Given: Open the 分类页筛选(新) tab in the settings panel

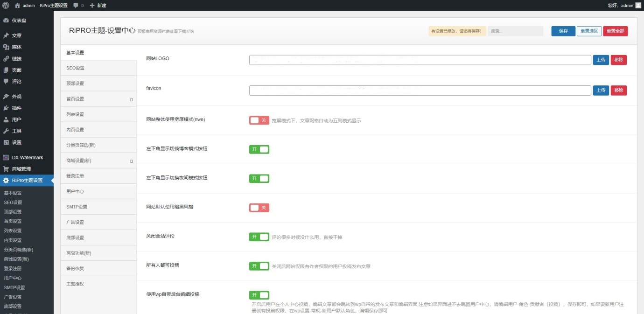Looking at the screenshot, I should point(98,145).
